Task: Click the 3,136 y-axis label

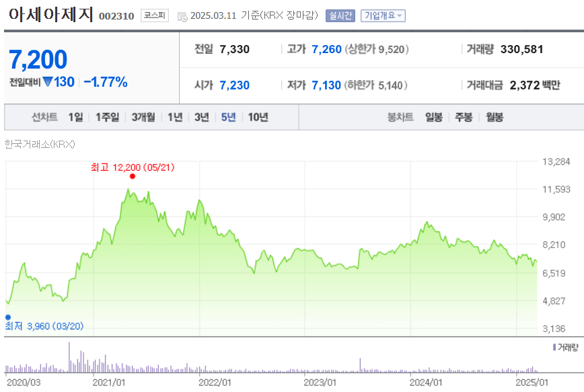Action: [554, 329]
